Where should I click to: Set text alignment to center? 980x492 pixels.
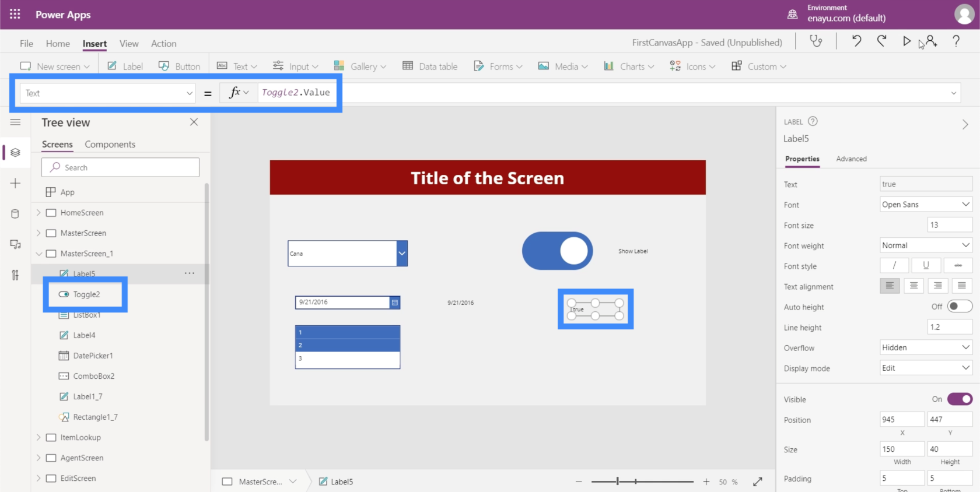(914, 286)
